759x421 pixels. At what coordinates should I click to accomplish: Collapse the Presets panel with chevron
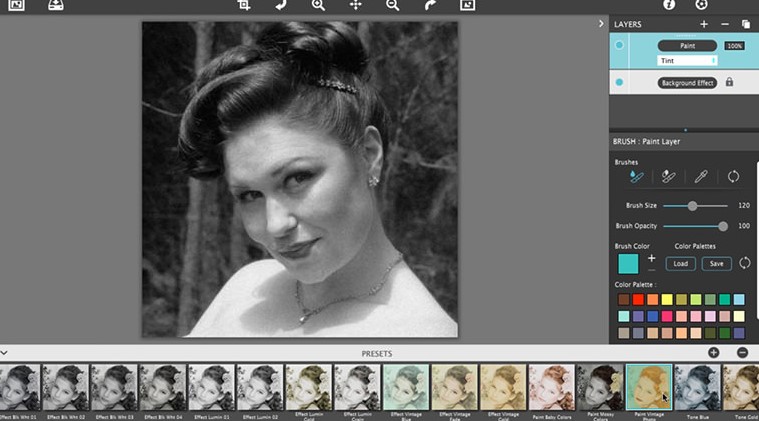[x=5, y=353]
